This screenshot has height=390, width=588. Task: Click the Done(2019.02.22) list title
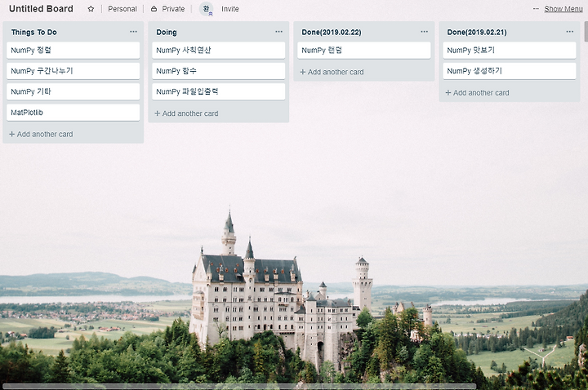pos(332,32)
